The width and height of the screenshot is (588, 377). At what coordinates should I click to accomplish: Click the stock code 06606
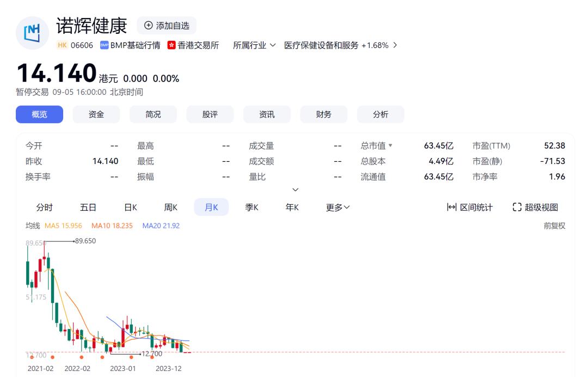tap(82, 45)
